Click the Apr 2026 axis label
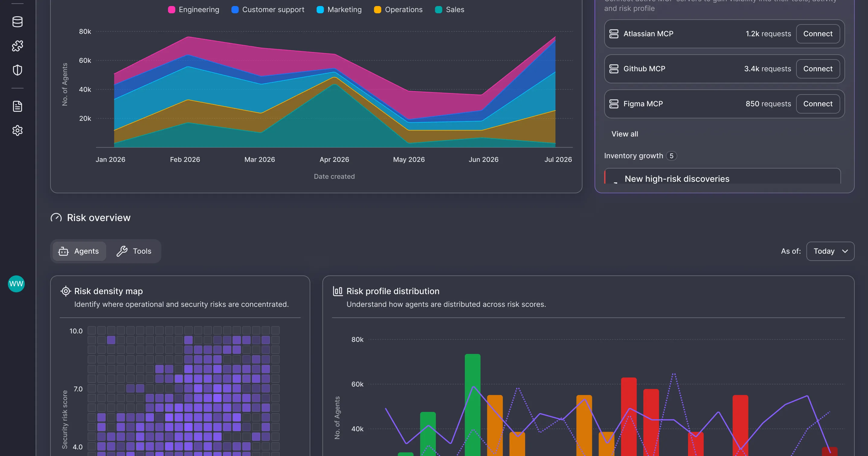 tap(334, 159)
